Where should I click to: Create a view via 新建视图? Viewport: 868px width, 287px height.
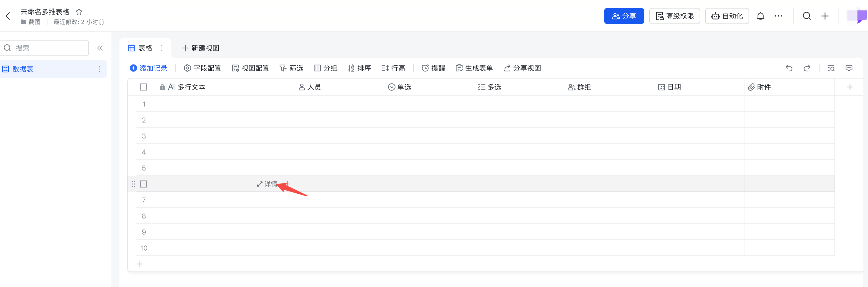pyautogui.click(x=200, y=48)
